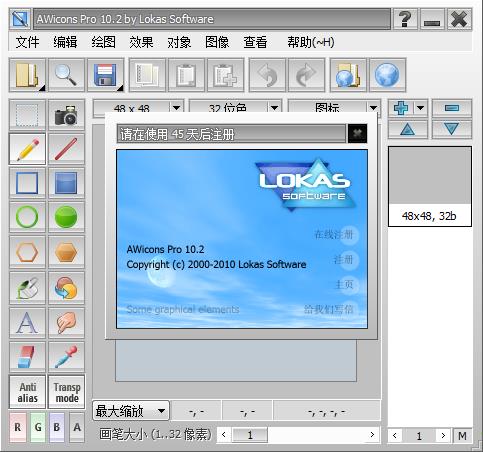The height and width of the screenshot is (452, 483).
Task: Click 在线注册 in the splash dialog
Action: tap(334, 235)
